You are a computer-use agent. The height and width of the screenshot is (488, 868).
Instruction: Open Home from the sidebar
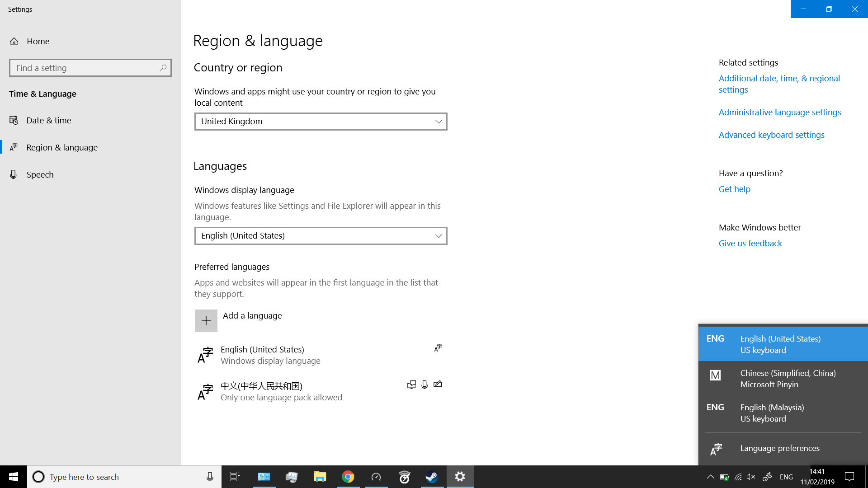38,41
